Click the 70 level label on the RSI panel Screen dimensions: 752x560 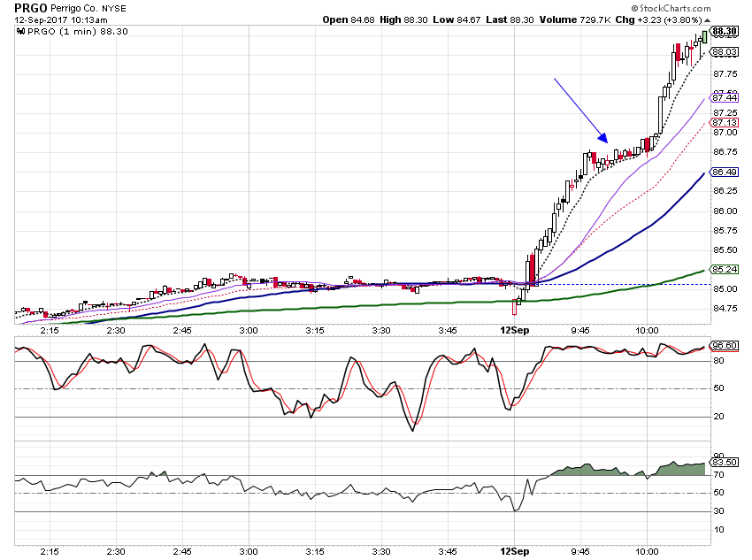(x=718, y=475)
